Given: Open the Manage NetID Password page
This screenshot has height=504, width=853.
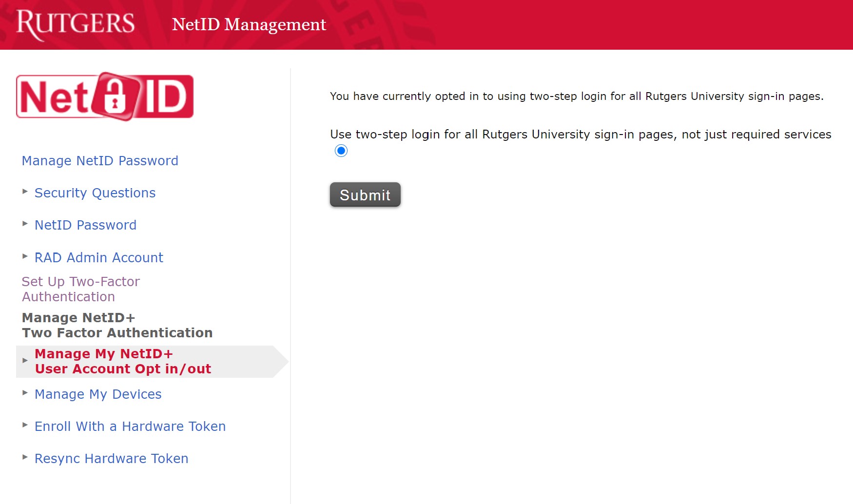Looking at the screenshot, I should click(99, 160).
